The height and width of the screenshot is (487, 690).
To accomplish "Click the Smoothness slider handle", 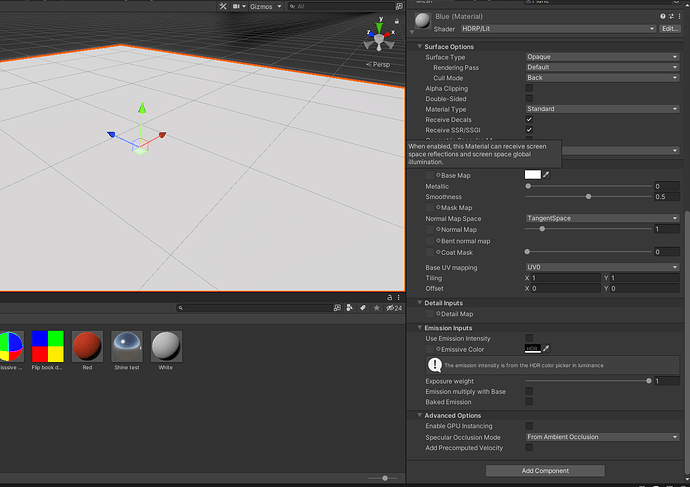I will [x=588, y=197].
